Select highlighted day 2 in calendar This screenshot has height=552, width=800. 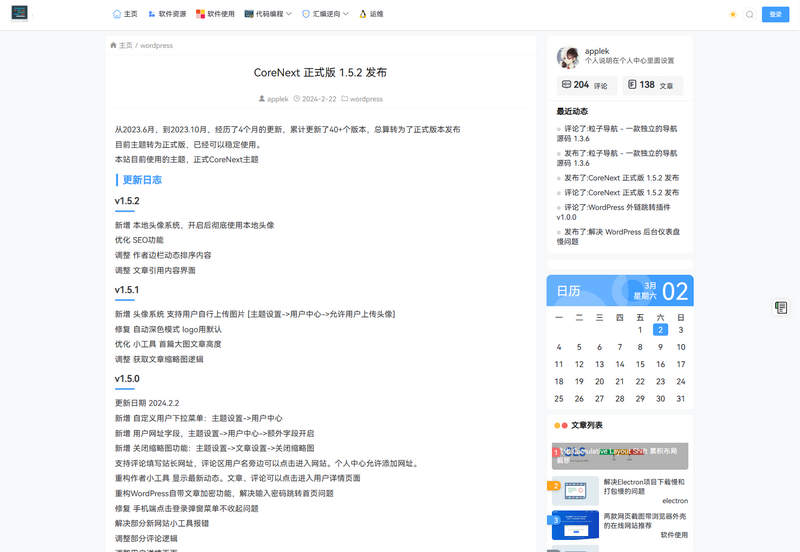[660, 330]
